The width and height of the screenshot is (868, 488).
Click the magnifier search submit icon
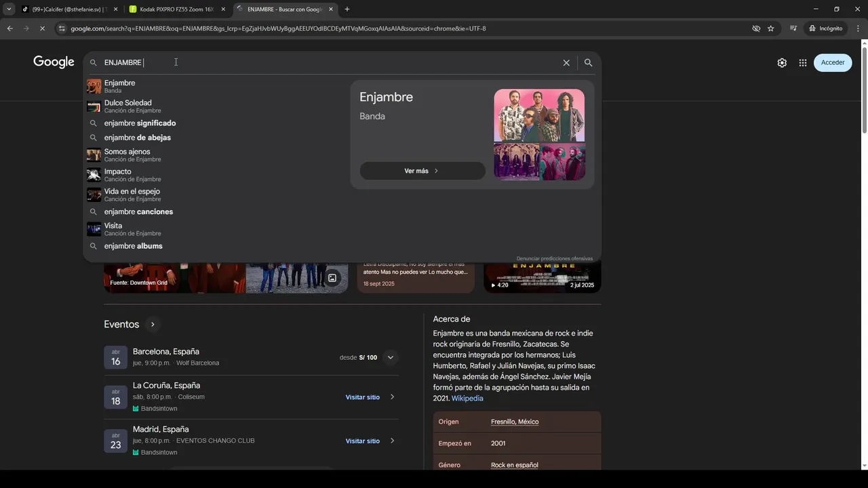588,62
